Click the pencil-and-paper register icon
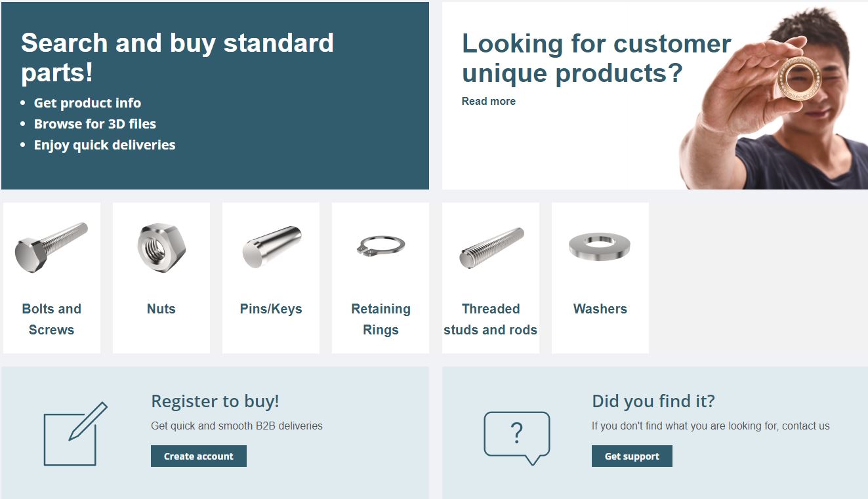The image size is (868, 499). point(75,434)
